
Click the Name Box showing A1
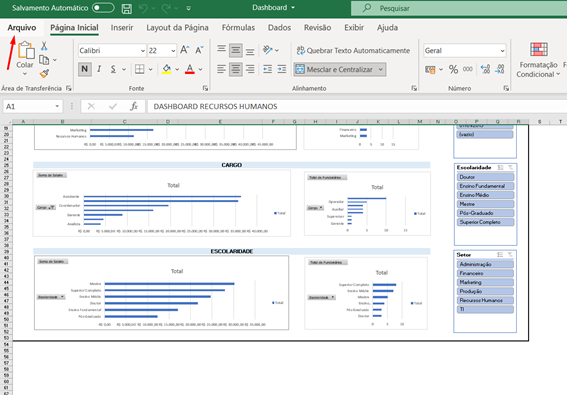[x=33, y=106]
